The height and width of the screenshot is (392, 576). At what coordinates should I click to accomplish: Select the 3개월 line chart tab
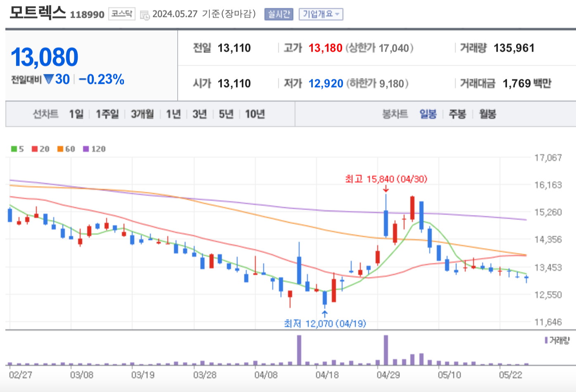(143, 114)
